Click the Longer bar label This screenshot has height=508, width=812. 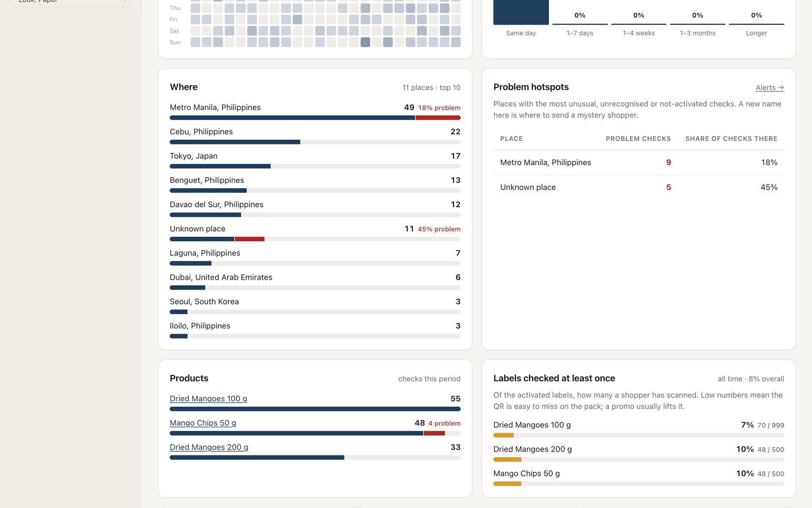pyautogui.click(x=756, y=33)
